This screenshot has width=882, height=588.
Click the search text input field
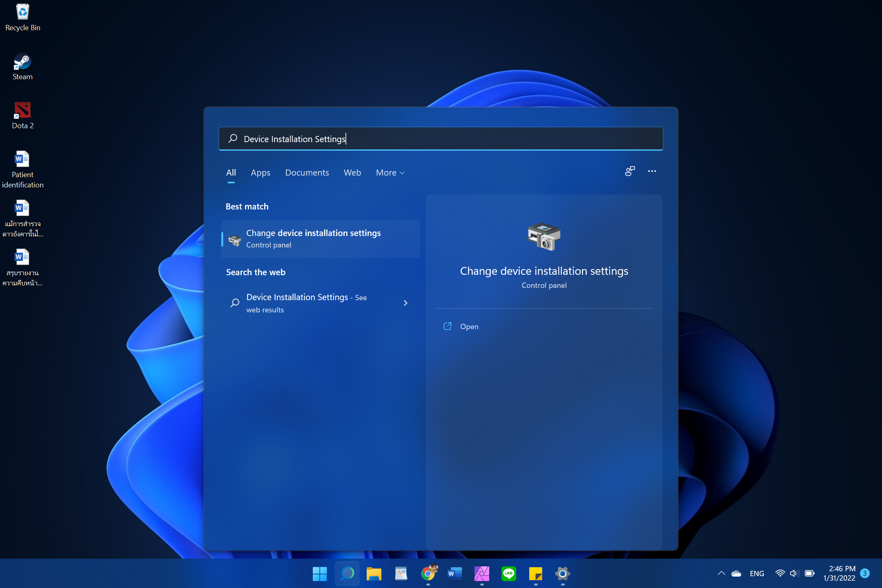[441, 139]
